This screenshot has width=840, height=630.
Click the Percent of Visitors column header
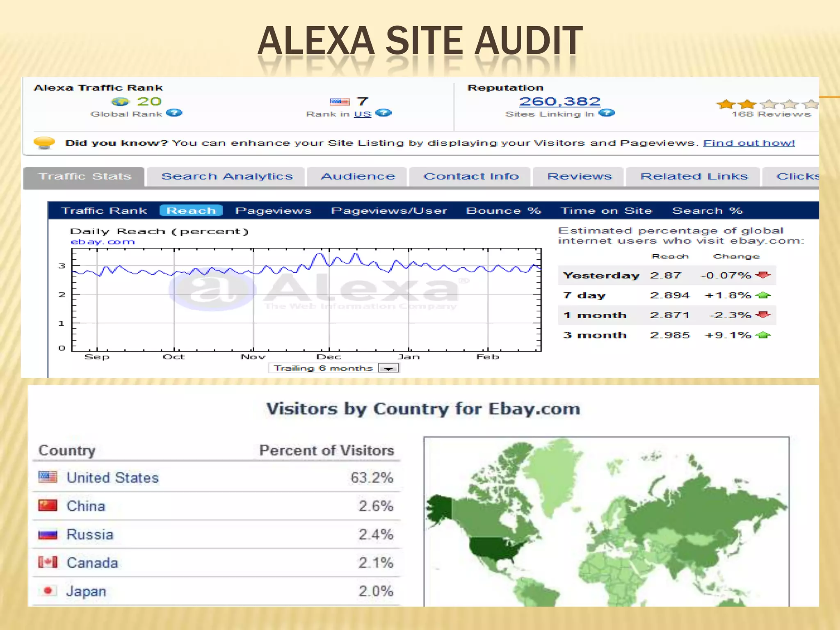coord(326,450)
